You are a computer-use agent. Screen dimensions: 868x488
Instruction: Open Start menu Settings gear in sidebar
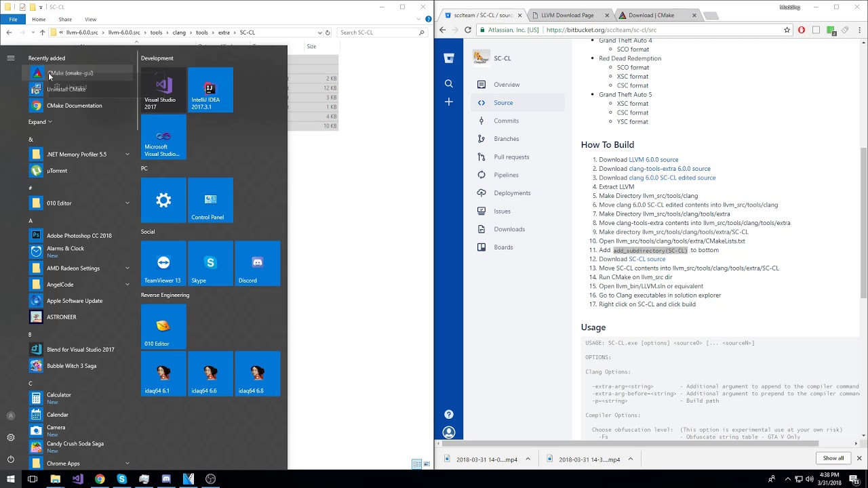click(x=10, y=437)
